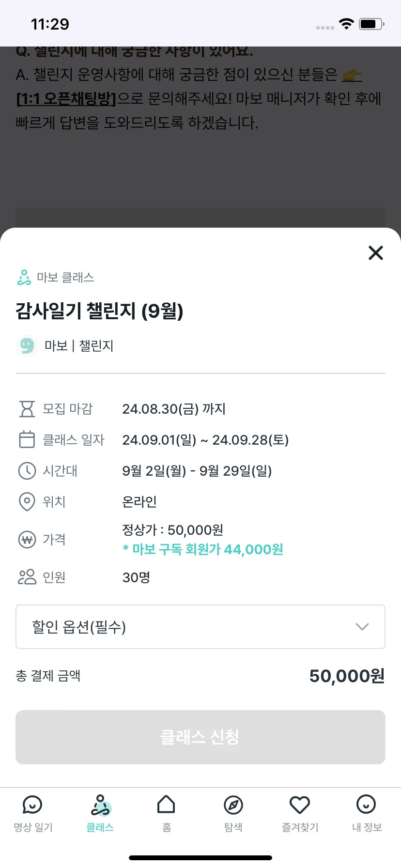Close the class detail bottom sheet
The image size is (401, 868).
(x=376, y=253)
